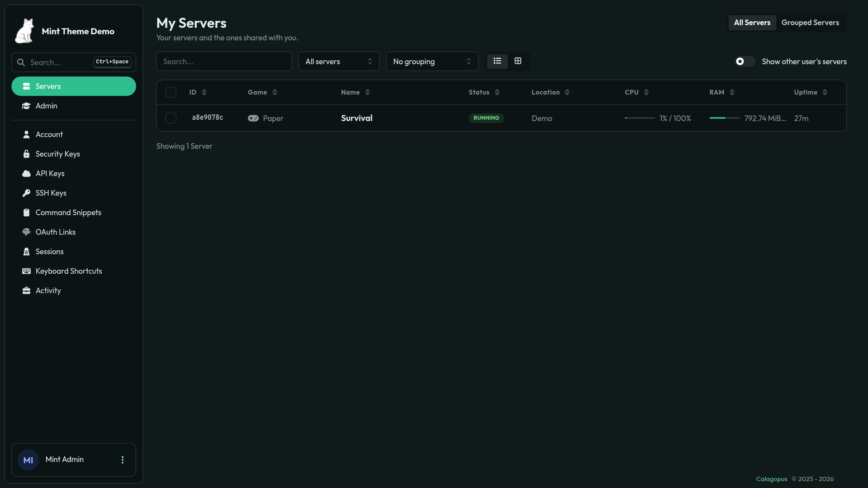
Task: Open the Mint Admin three-dot menu
Action: point(123,460)
